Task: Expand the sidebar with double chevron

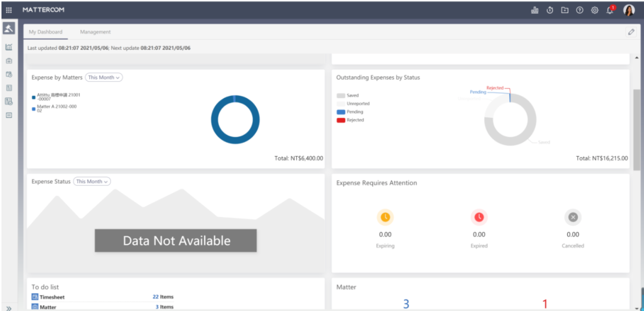Action: 9,308
